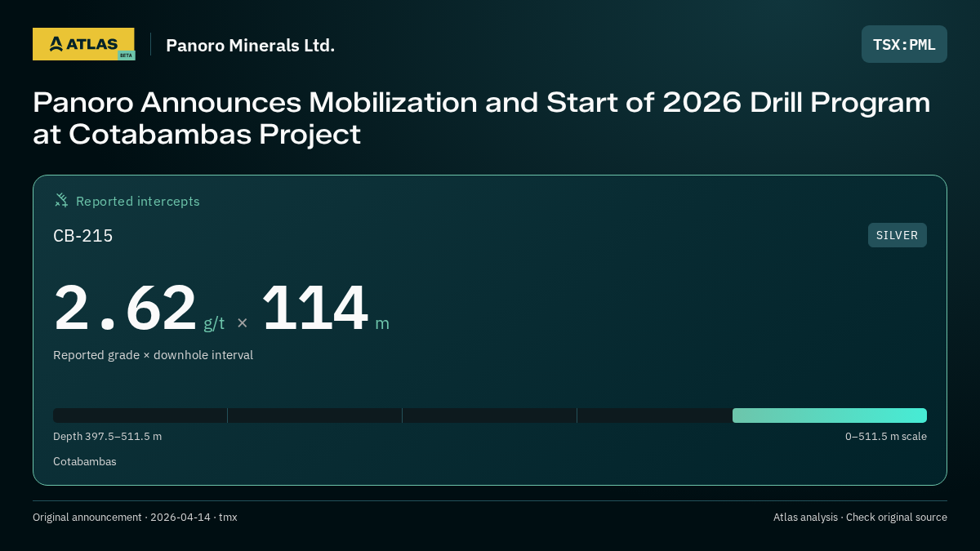980x551 pixels.
Task: Click the highlighted intercept segment of depth bar
Action: 830,415
